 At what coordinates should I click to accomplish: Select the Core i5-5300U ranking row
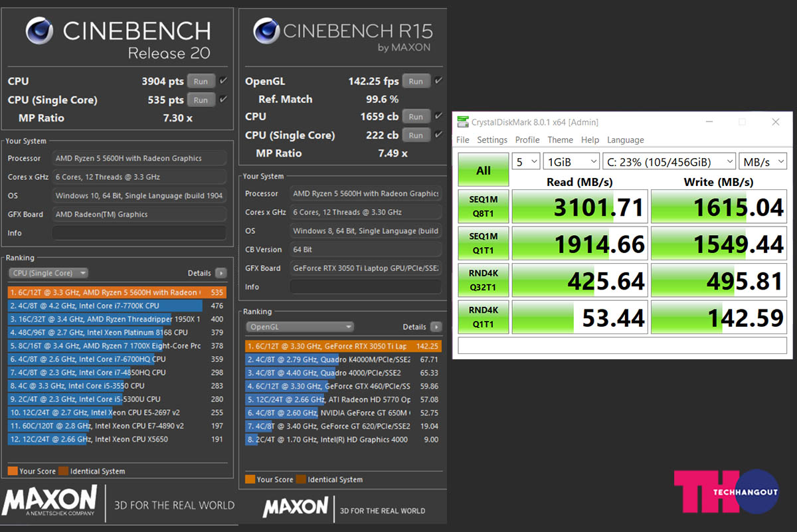118,399
